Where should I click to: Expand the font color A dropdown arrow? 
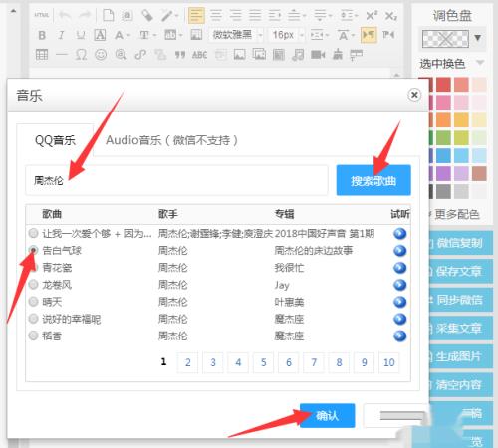[x=128, y=35]
